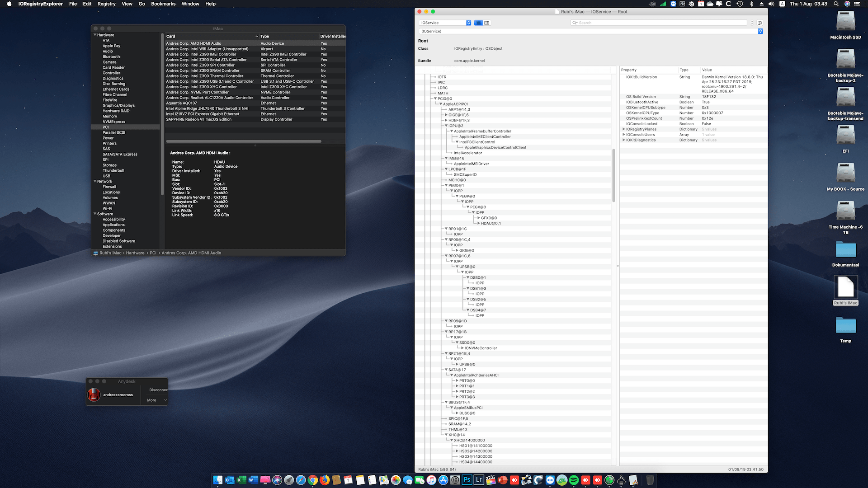Image resolution: width=868 pixels, height=488 pixels.
Task: Open the (IOService) class filter combo box
Action: [591, 31]
